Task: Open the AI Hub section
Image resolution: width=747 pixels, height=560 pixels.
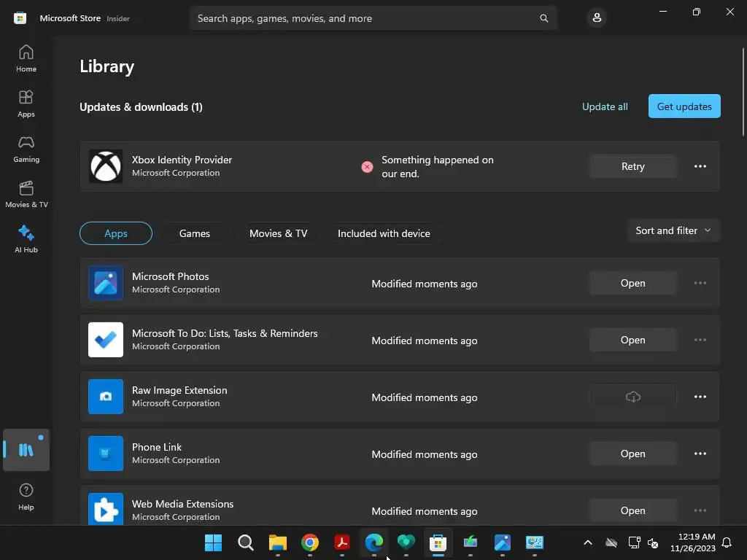Action: click(x=26, y=239)
